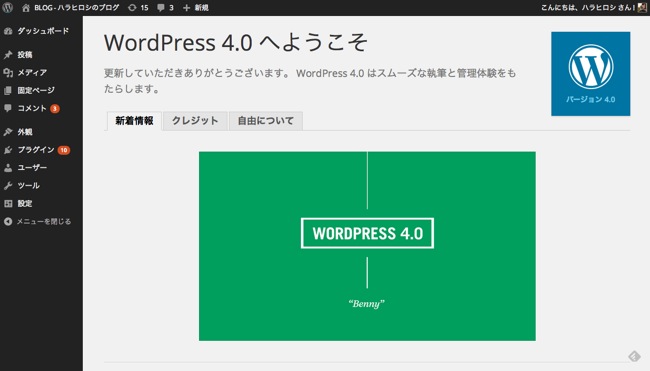Open the ツール wrench icon
Image resolution: width=650 pixels, height=371 pixels.
click(8, 186)
